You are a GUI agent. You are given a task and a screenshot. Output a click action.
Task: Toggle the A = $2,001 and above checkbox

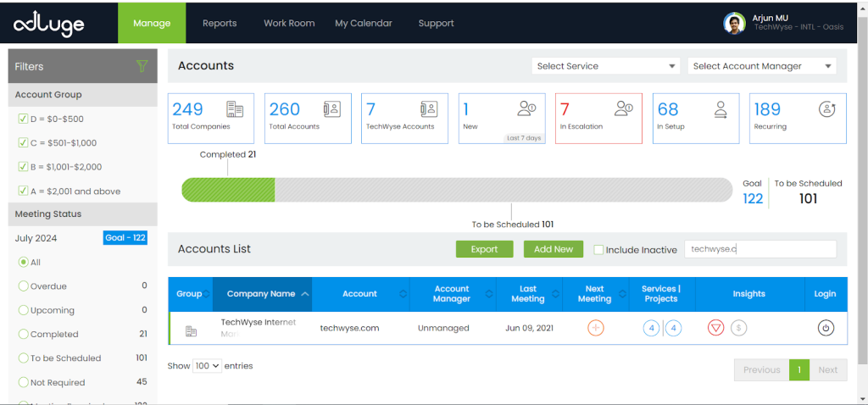(24, 191)
